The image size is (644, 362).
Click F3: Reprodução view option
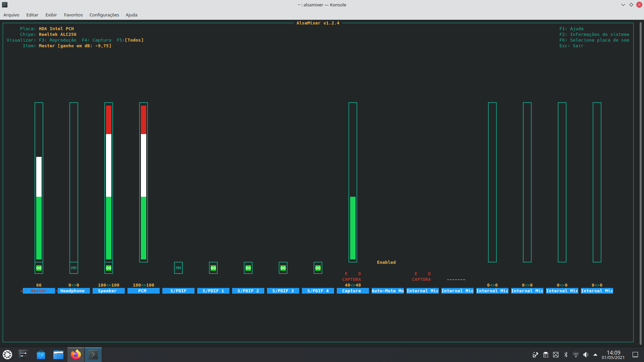[x=58, y=40]
